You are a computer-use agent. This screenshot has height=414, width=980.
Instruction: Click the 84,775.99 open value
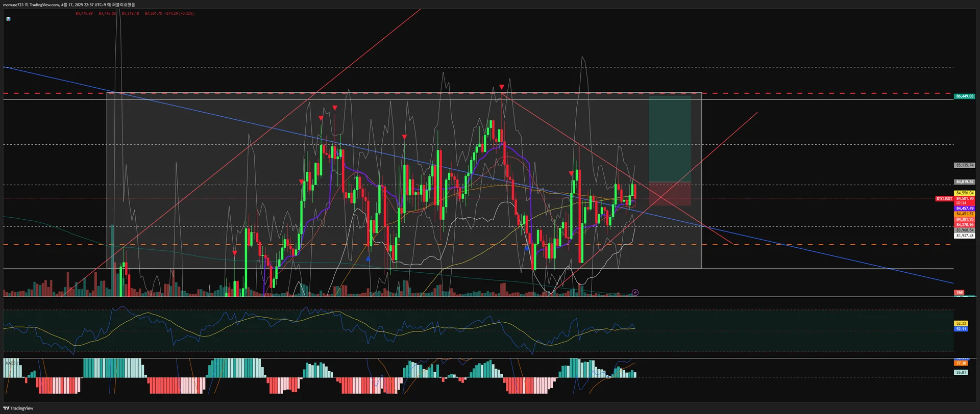(x=84, y=14)
